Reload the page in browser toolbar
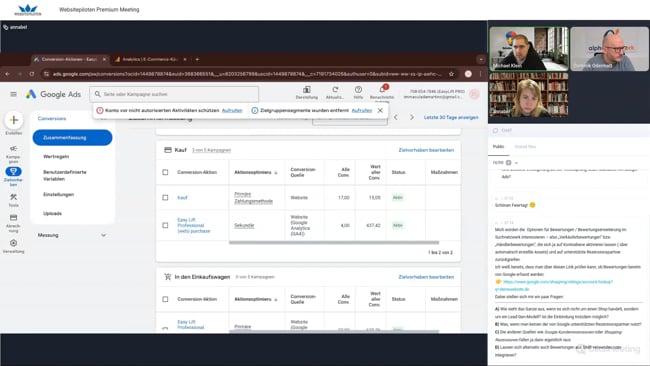This screenshot has width=650, height=366. click(32, 74)
